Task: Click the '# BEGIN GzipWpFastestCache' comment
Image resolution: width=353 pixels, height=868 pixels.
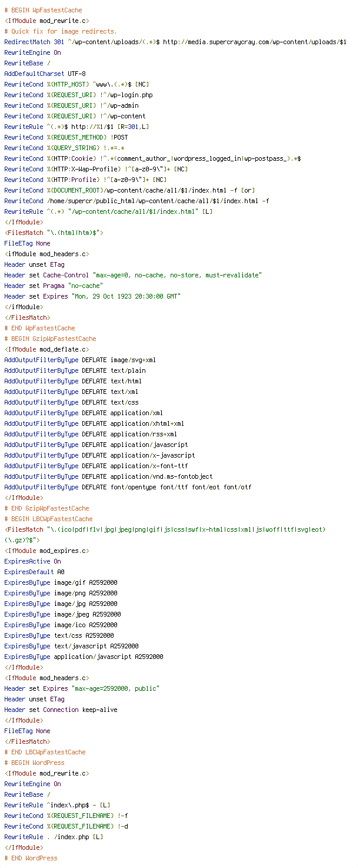Action: [50, 339]
